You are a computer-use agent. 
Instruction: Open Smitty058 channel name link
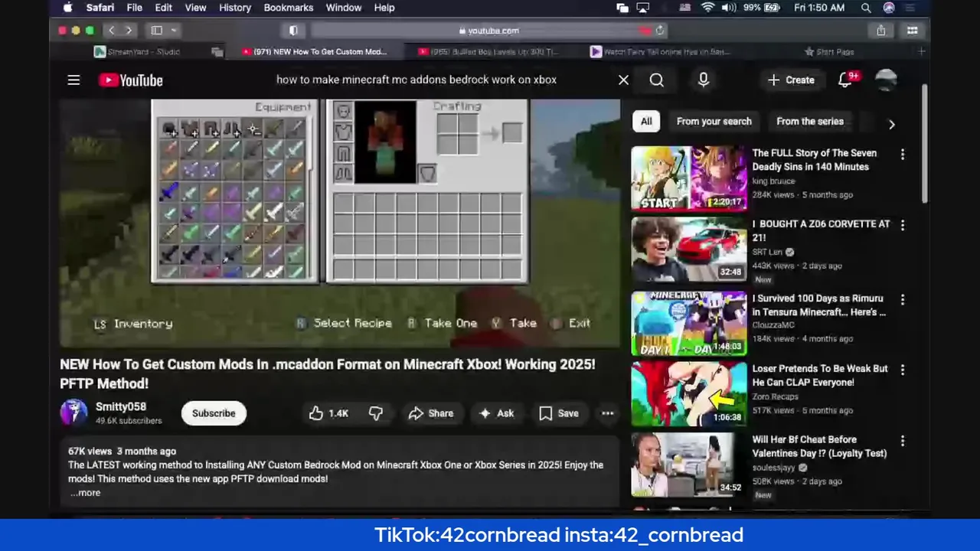[121, 406]
